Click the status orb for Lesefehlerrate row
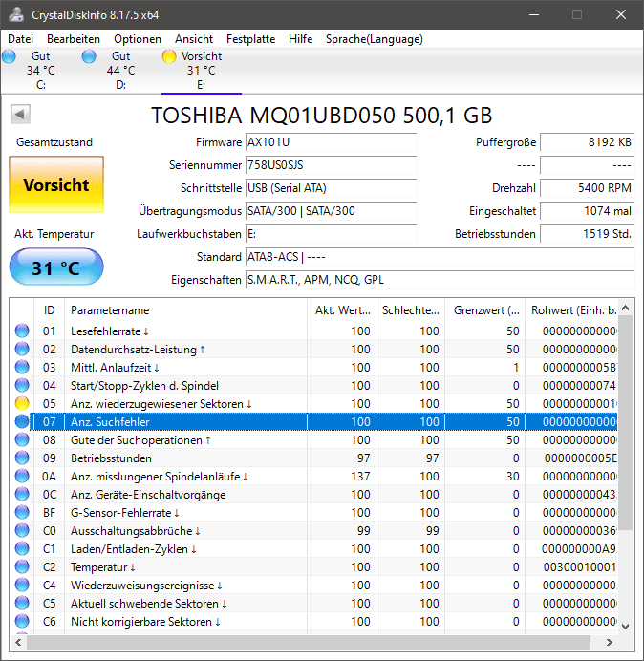The height and width of the screenshot is (661, 644). (x=22, y=330)
